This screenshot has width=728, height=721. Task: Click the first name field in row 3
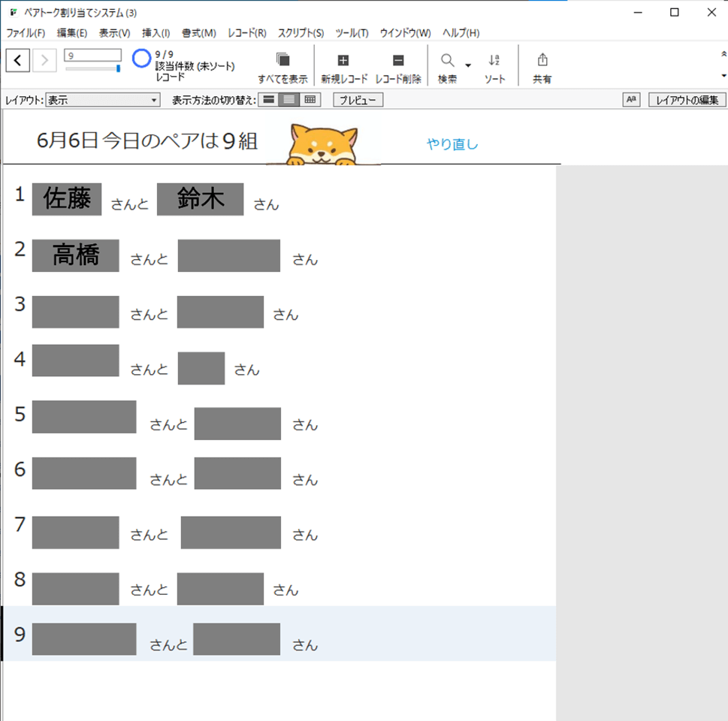coord(76,312)
